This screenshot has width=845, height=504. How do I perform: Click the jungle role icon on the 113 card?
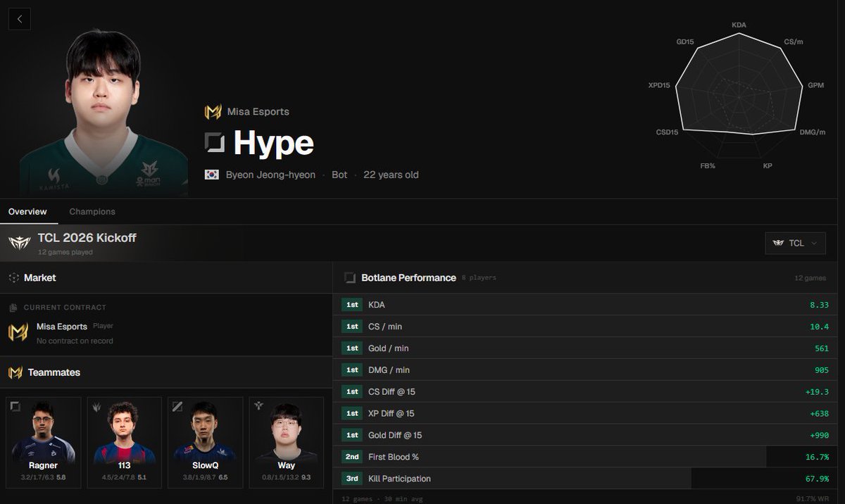click(x=96, y=406)
